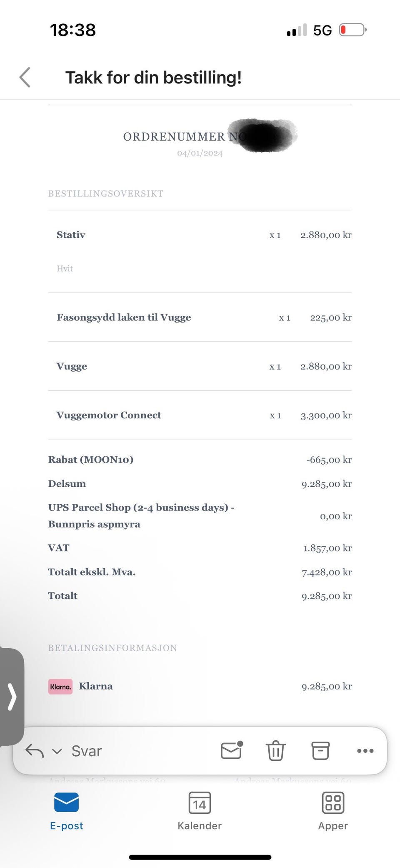Delete email with trash icon
This screenshot has height=868, width=400.
pos(275,751)
